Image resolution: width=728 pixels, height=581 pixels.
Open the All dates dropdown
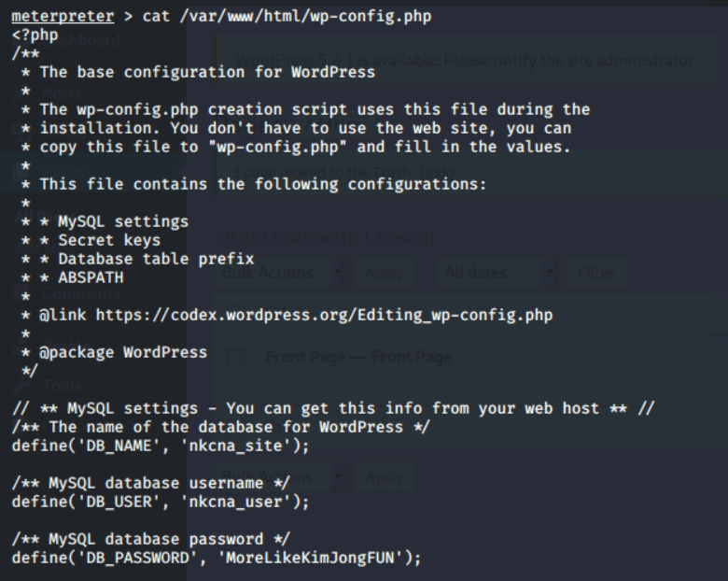pyautogui.click(x=497, y=273)
